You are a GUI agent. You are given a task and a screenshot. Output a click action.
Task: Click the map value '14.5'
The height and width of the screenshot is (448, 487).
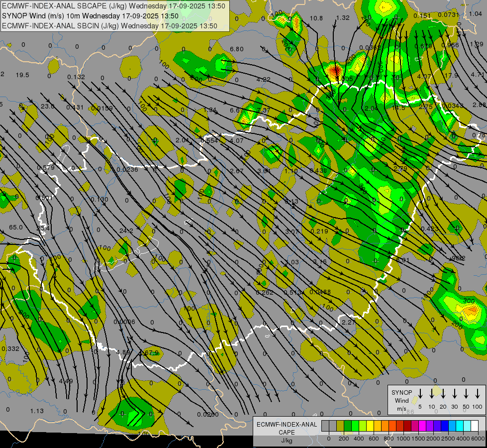(x=399, y=108)
